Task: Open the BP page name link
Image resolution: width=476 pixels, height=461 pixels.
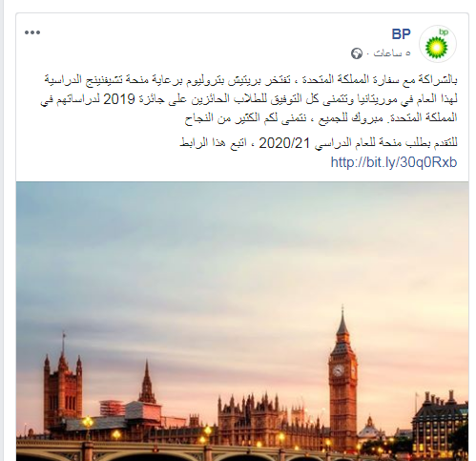Action: coord(401,34)
